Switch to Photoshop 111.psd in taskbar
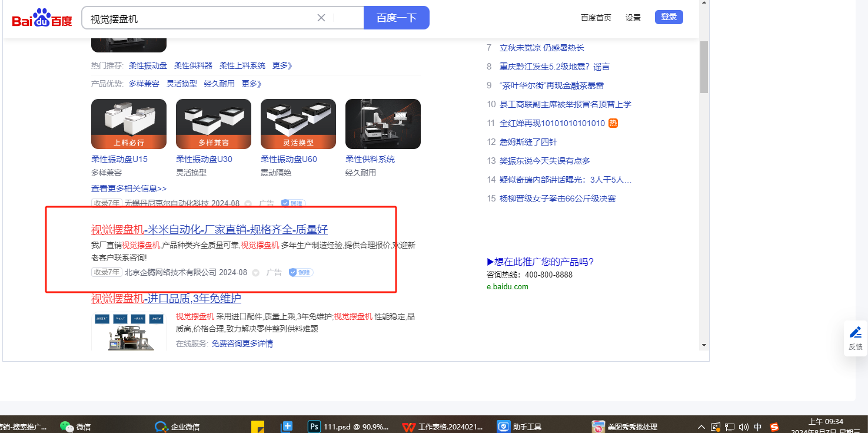868x433 pixels. (x=348, y=427)
